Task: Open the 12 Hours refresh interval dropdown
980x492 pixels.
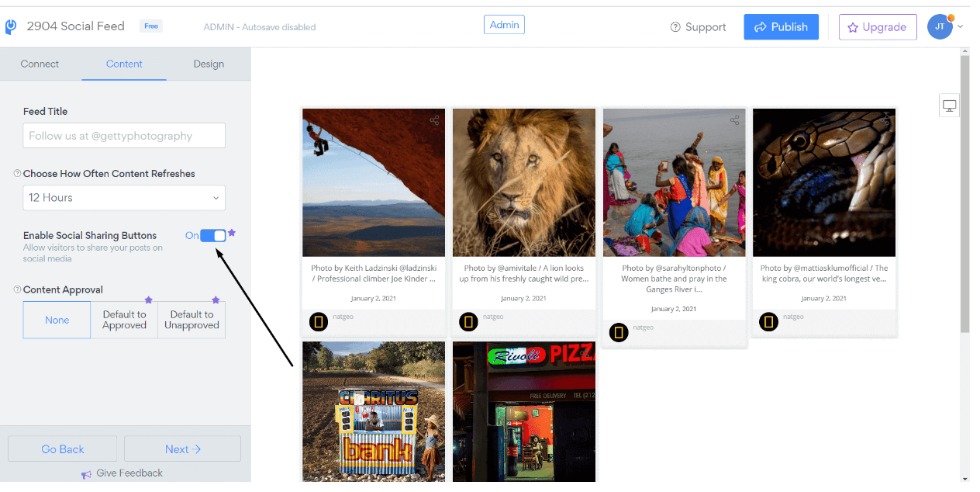Action: [124, 198]
